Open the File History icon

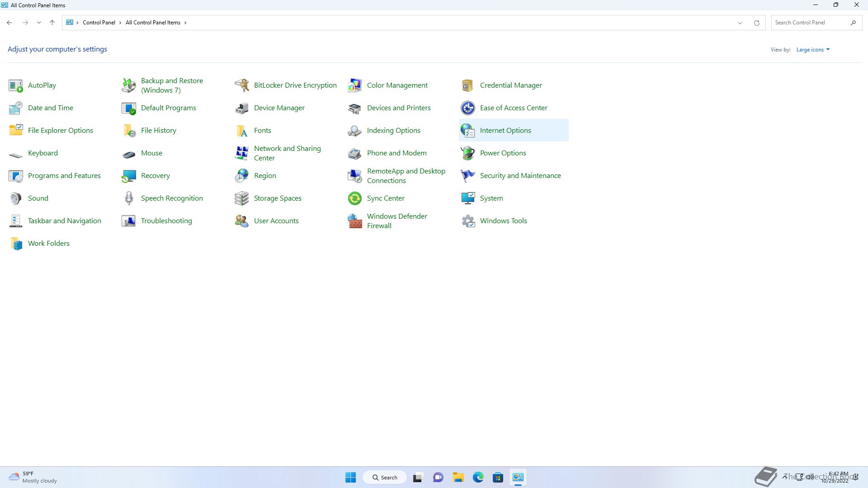pyautogui.click(x=129, y=131)
